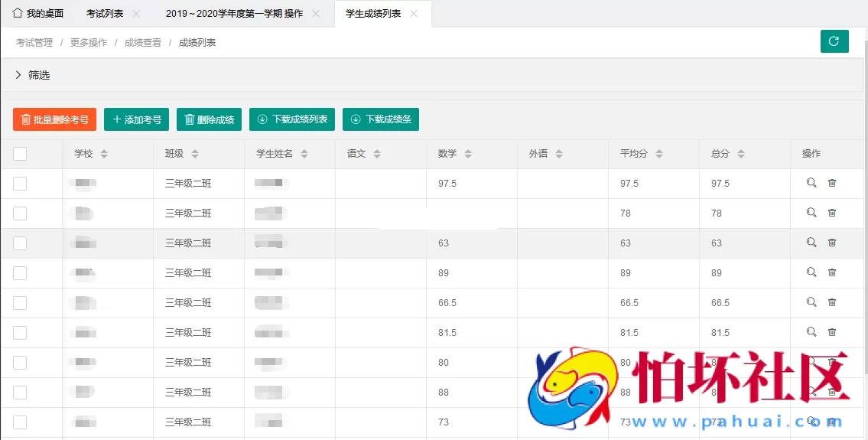The image size is (868, 440).
Task: Sort table by 总分 column arrows
Action: pyautogui.click(x=741, y=154)
